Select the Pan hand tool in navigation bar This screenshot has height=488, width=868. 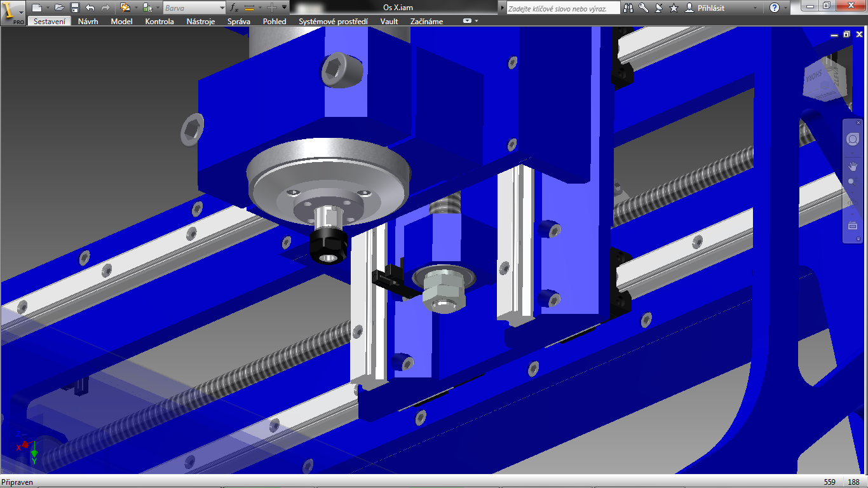tap(853, 166)
